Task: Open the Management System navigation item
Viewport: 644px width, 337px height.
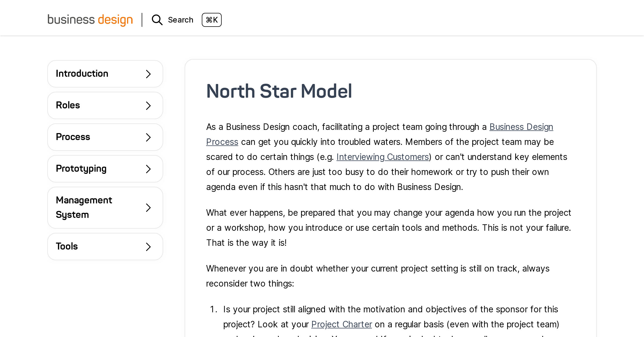Action: click(x=105, y=208)
